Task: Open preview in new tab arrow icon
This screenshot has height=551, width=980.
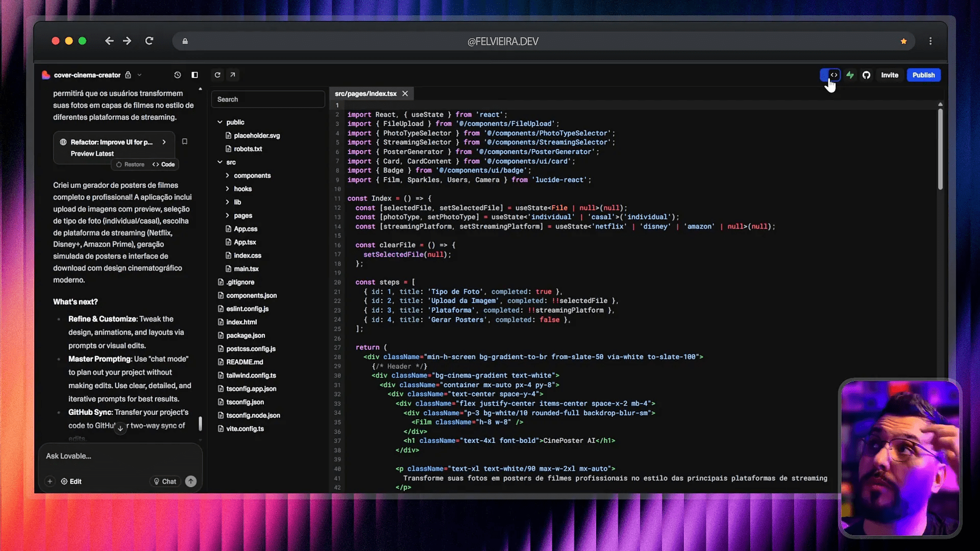Action: point(233,75)
